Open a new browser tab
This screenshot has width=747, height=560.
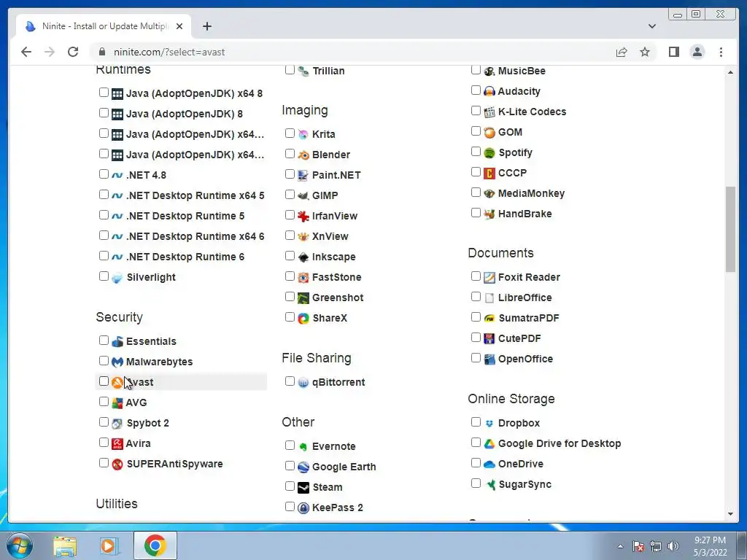point(206,26)
